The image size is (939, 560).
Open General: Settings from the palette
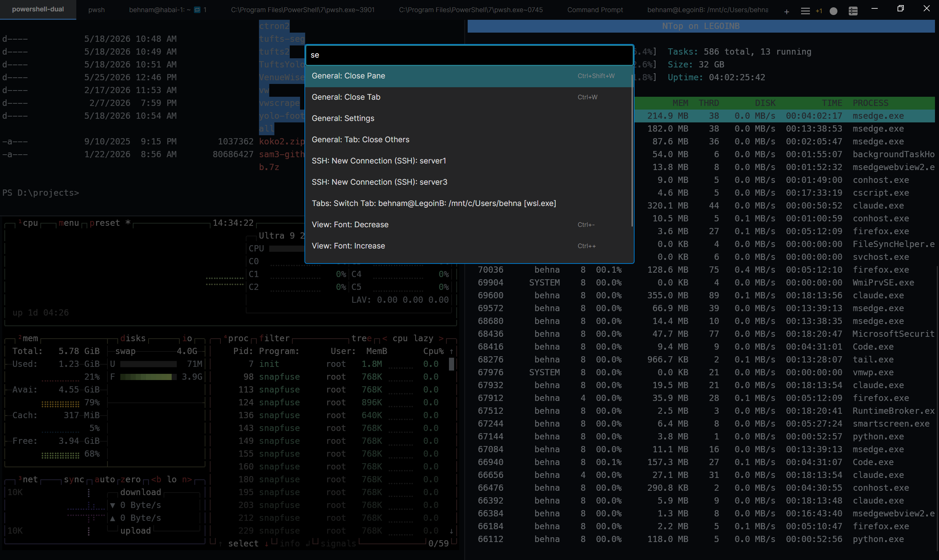(468, 118)
